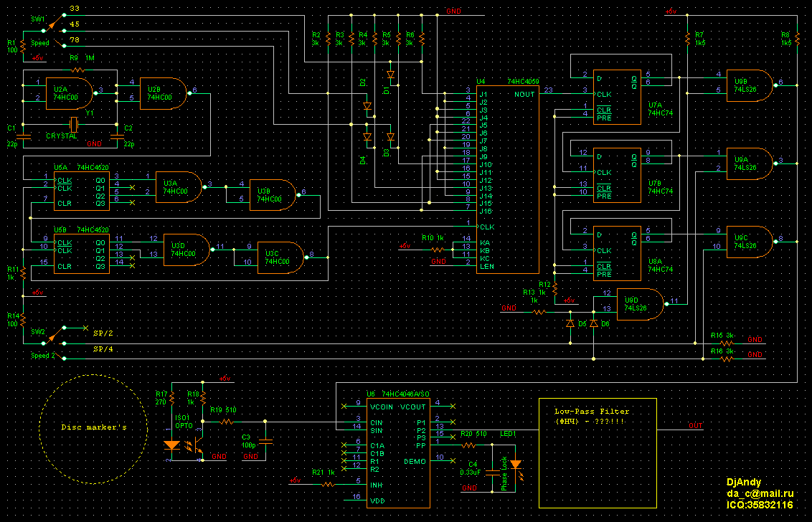Click the U8A 74HC74 flip-flop block

pos(618,253)
